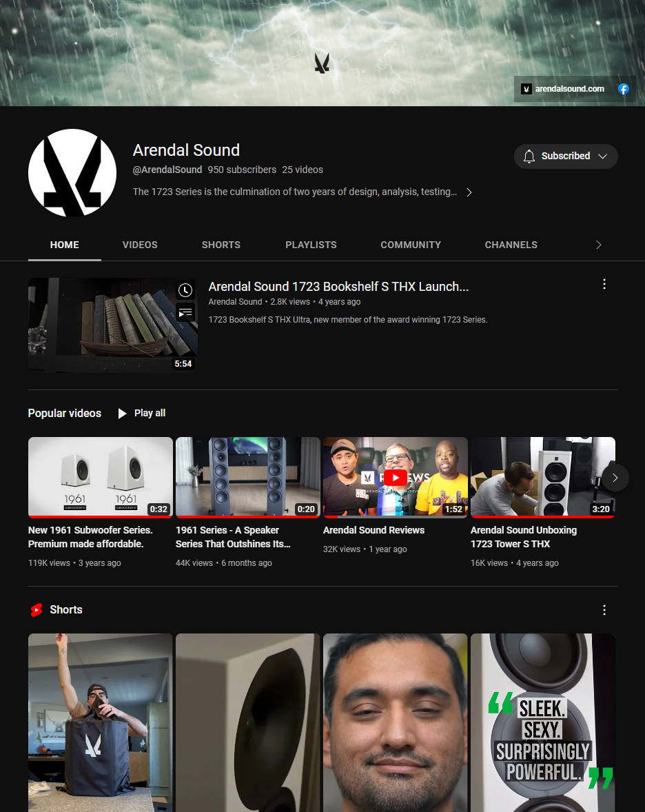Image resolution: width=645 pixels, height=812 pixels.
Task: Open the HOME tab
Action: (x=65, y=245)
